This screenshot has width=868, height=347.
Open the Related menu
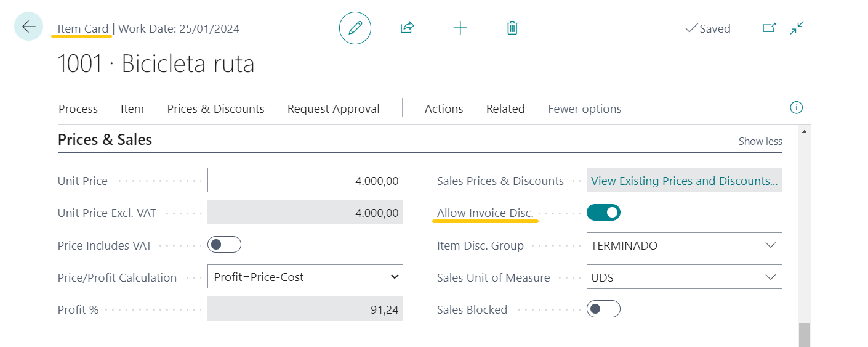[505, 108]
